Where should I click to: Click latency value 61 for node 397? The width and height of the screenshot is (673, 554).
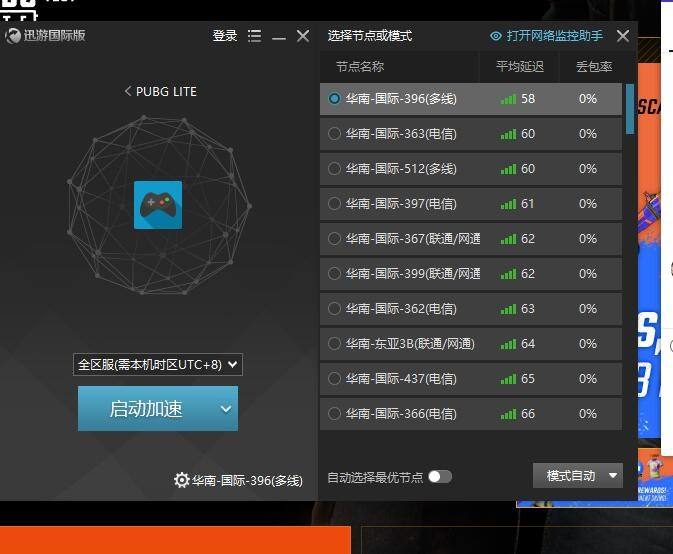pos(528,203)
